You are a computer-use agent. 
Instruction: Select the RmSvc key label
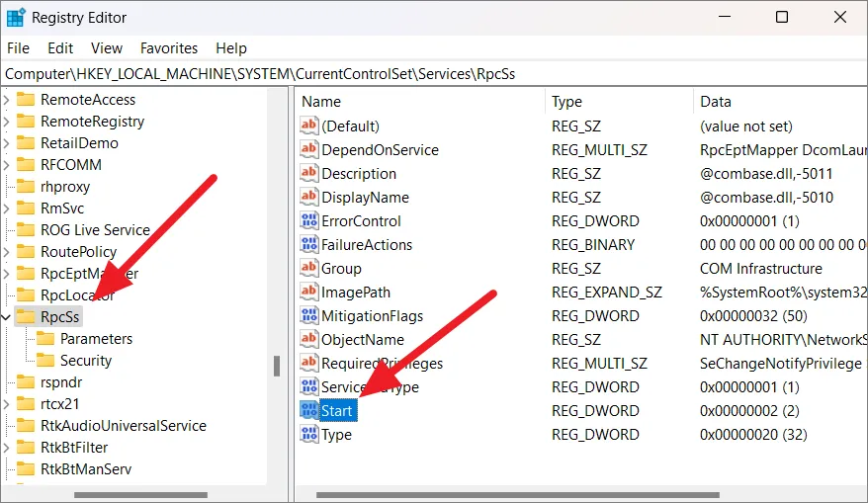pos(62,209)
